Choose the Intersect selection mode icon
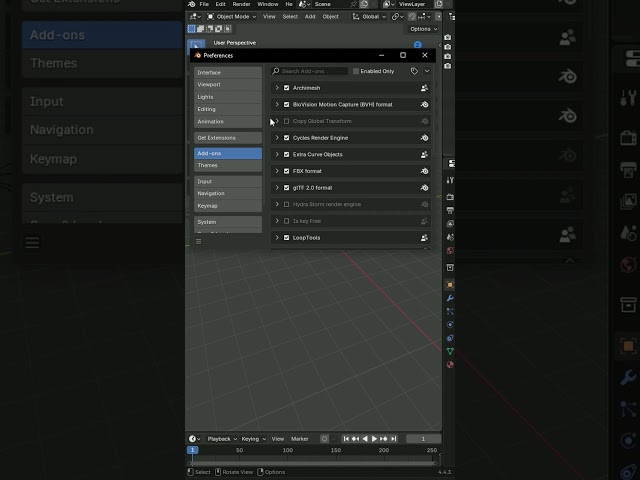The height and width of the screenshot is (480, 640). (x=228, y=29)
